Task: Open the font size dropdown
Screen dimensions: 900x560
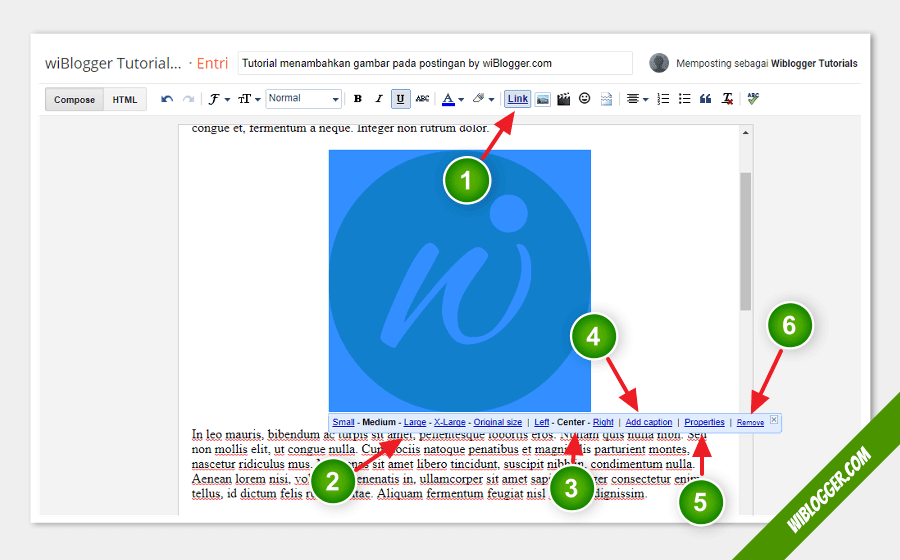Action: (x=249, y=99)
